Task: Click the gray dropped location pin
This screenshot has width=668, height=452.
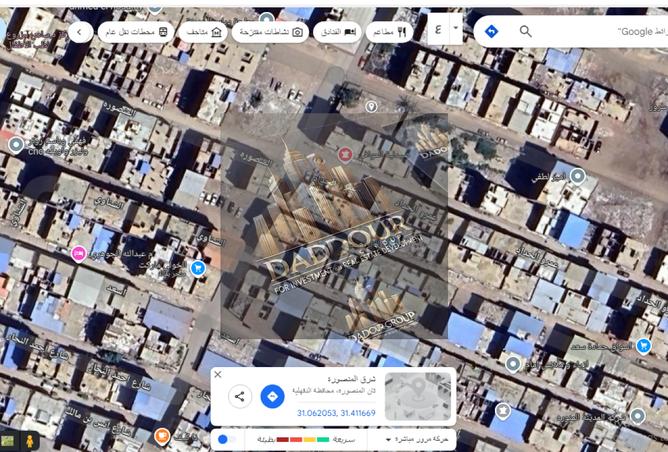Action: click(x=371, y=107)
